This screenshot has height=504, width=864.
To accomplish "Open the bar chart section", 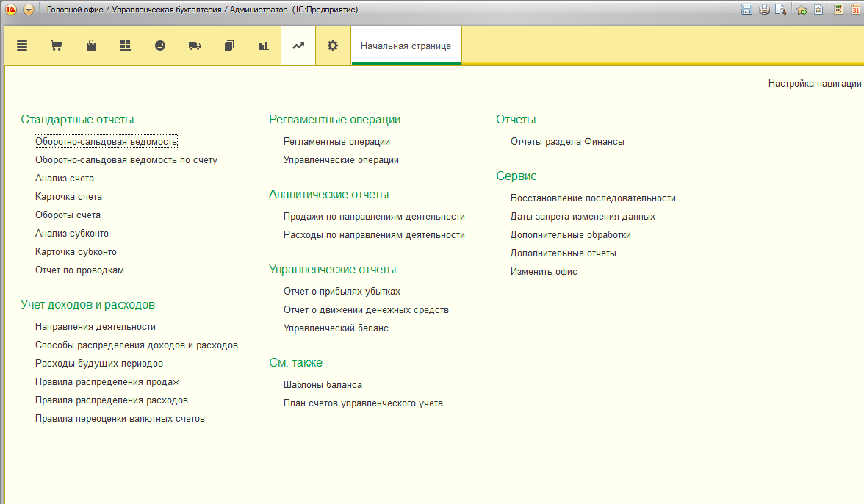I will click(x=263, y=46).
